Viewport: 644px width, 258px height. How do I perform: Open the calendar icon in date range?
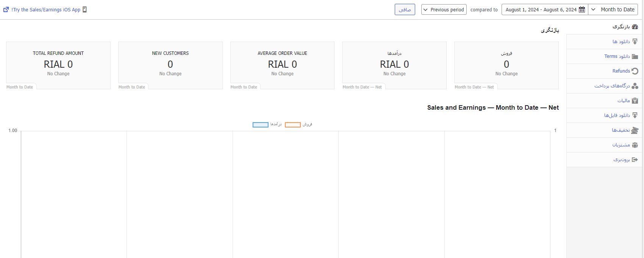582,10
